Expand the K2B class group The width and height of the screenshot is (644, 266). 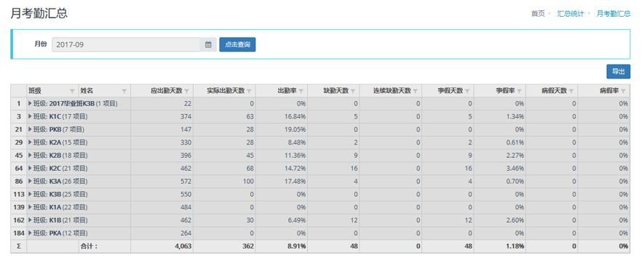pyautogui.click(x=30, y=156)
